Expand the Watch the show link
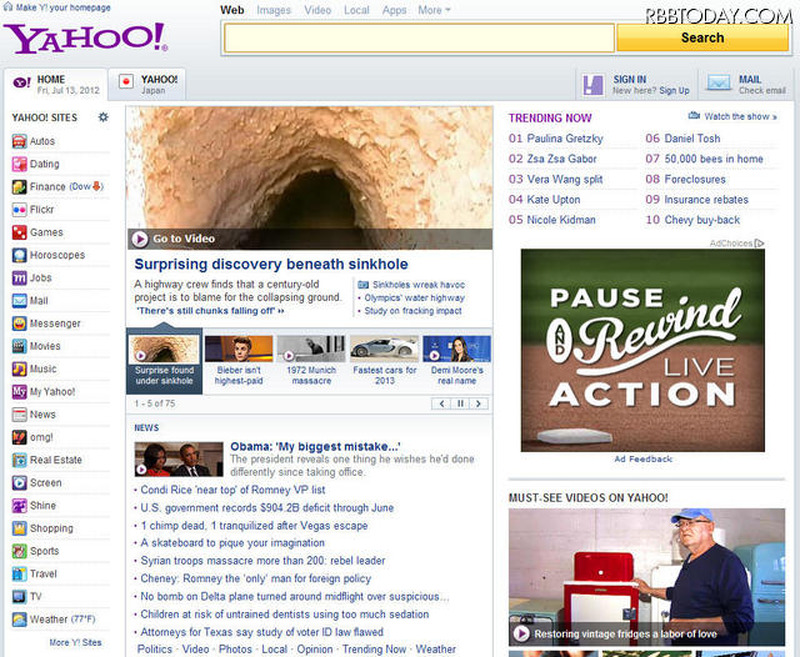 click(x=741, y=117)
